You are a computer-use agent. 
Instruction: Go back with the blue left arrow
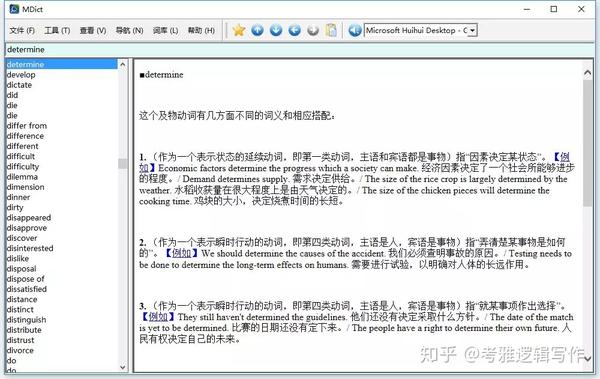pyautogui.click(x=294, y=30)
